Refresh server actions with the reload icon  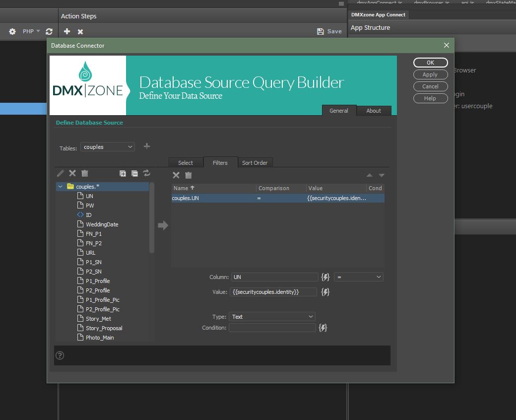coord(49,32)
